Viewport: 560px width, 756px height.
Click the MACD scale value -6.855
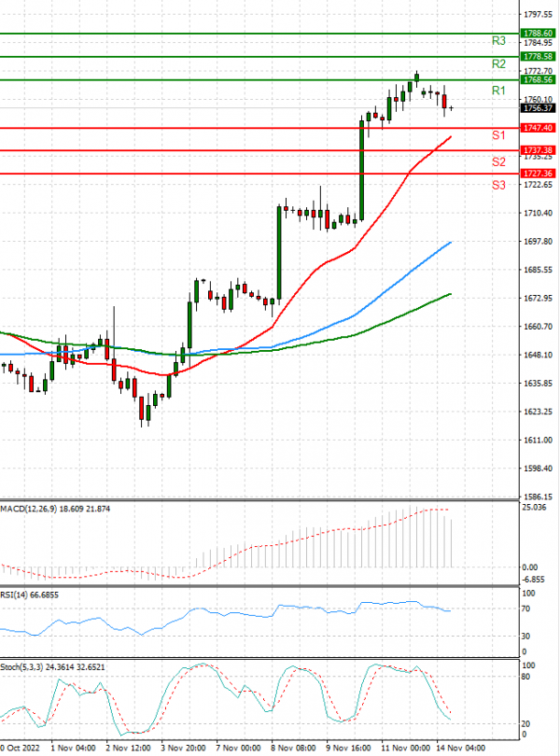[534, 579]
